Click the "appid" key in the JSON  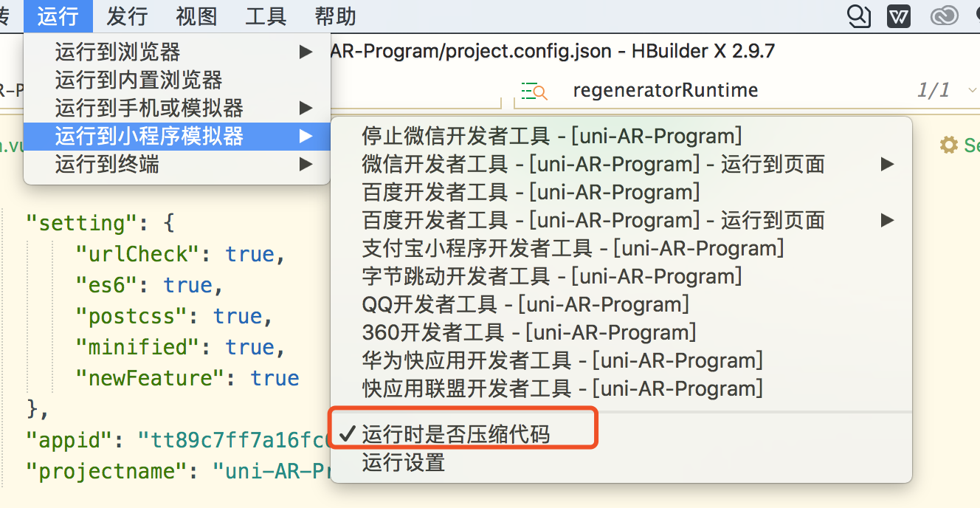point(70,440)
